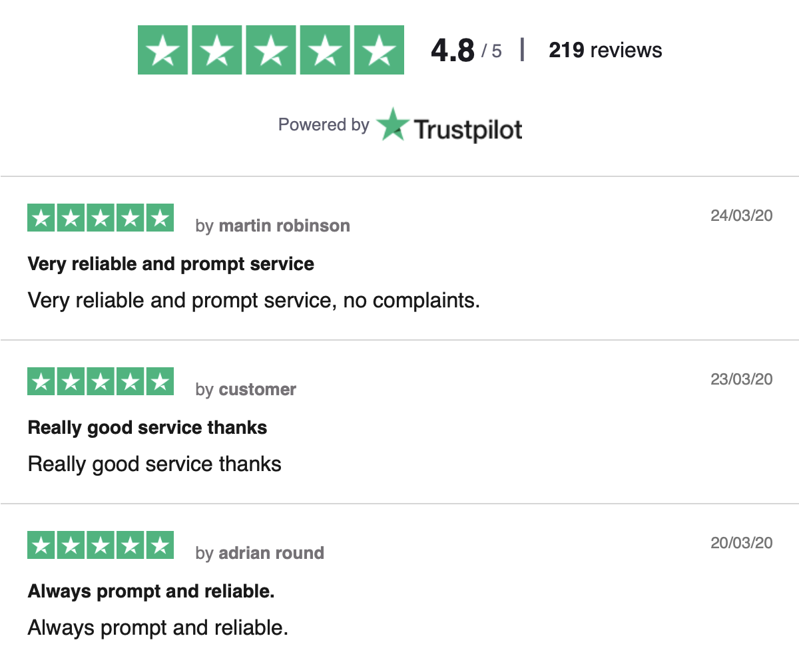Open reviewer name martin robinson
Viewport: 799px width, 672px height.
[x=284, y=226]
